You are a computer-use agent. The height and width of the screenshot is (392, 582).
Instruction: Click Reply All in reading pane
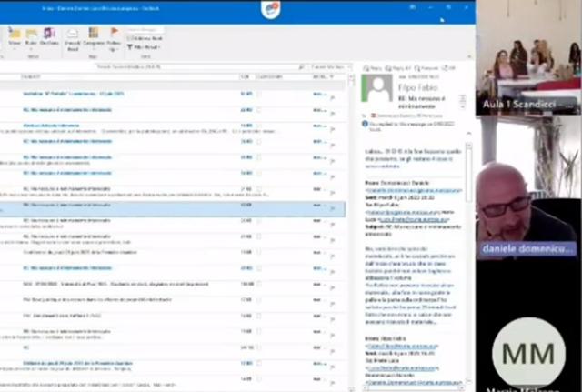[398, 68]
